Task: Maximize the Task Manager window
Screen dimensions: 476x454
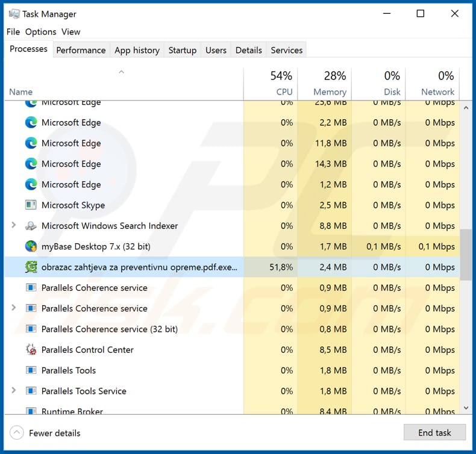Action: click(x=420, y=13)
